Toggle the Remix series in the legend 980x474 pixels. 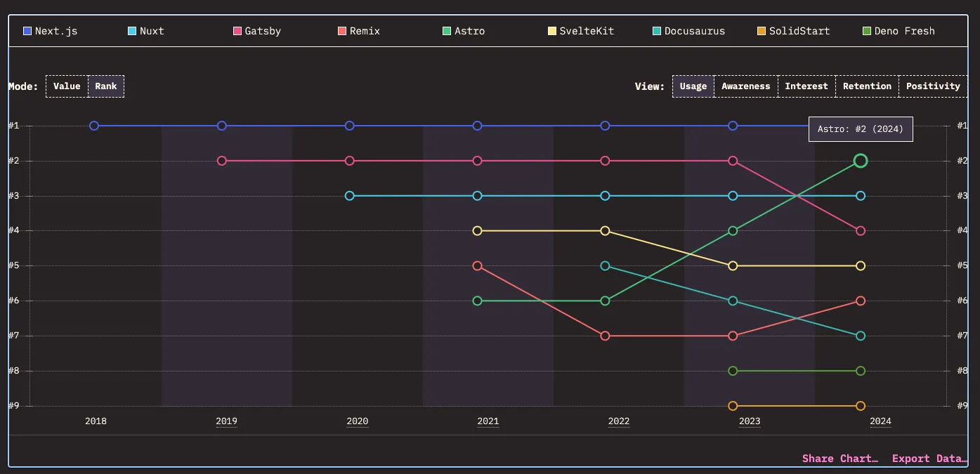point(359,31)
